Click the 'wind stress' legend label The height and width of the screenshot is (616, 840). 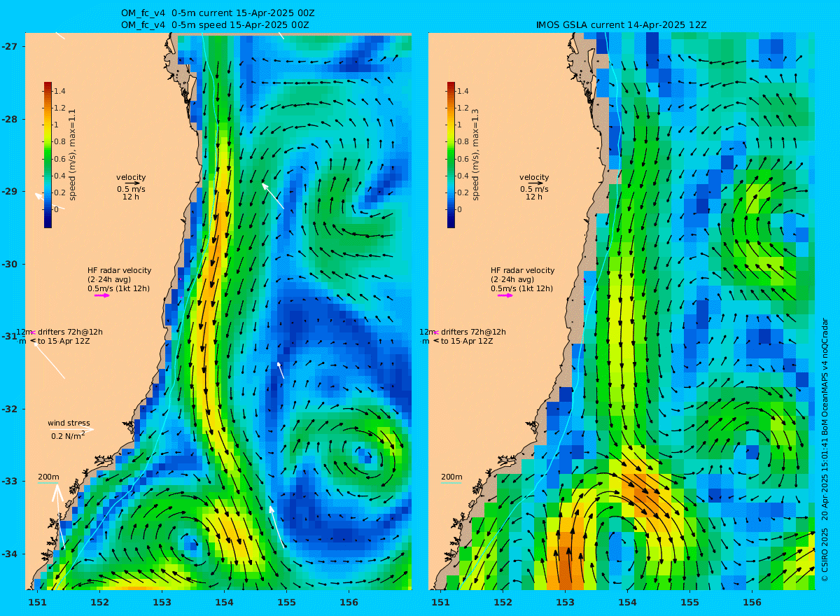coord(69,423)
